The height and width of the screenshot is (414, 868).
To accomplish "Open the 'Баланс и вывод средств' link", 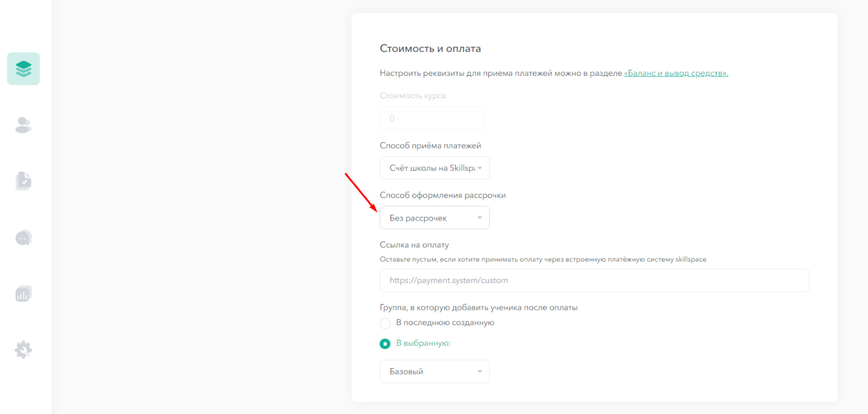I will coord(676,73).
